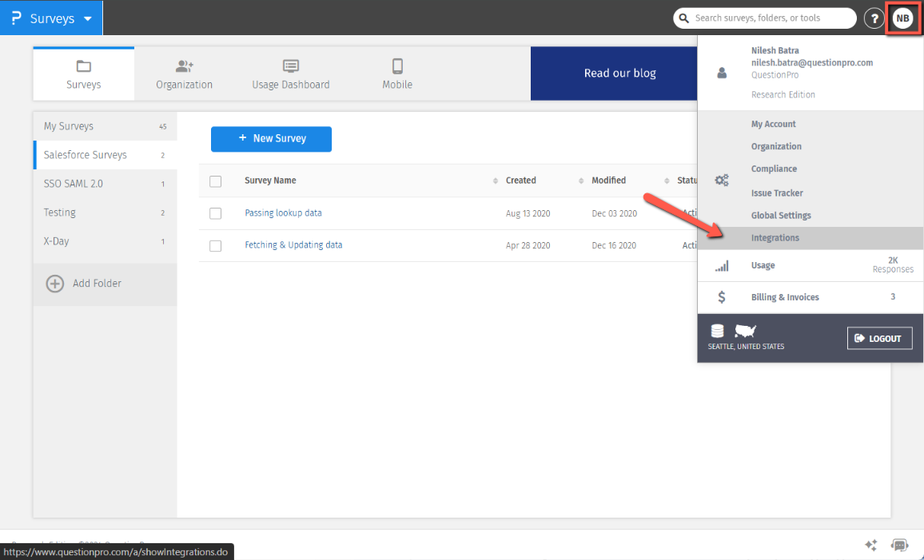This screenshot has width=924, height=560.
Task: Open the Testing folder
Action: pos(105,212)
